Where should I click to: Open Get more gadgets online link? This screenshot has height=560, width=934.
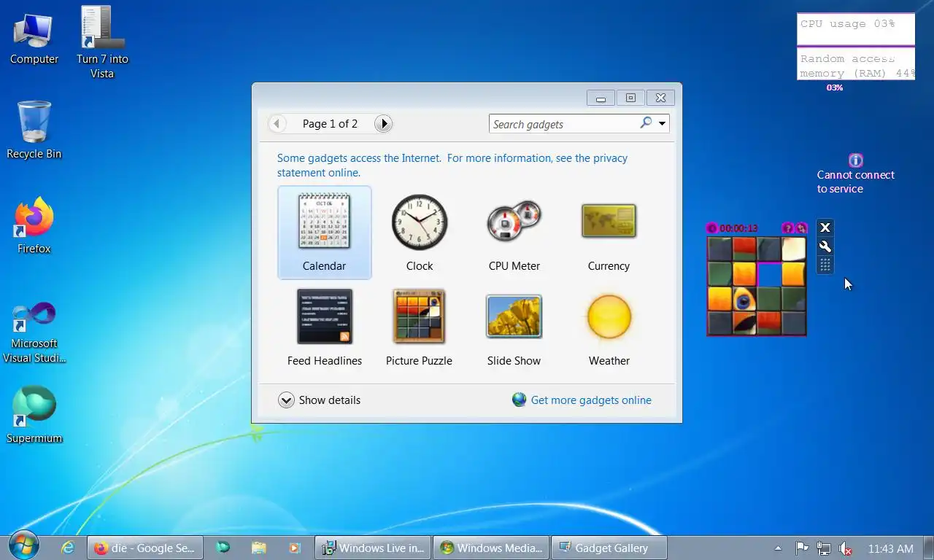pyautogui.click(x=582, y=400)
